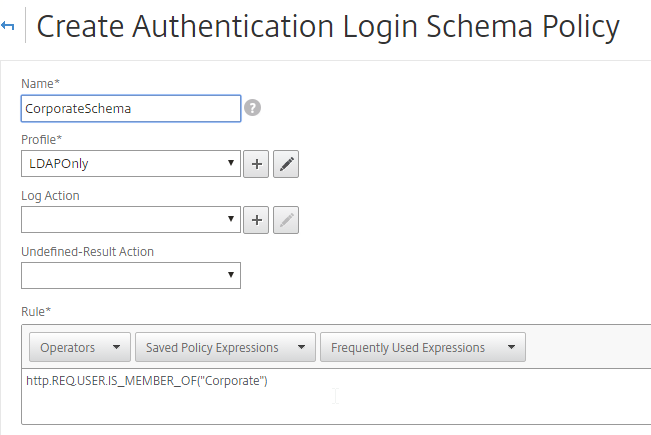Go back using the arrow icon

pos(10,27)
